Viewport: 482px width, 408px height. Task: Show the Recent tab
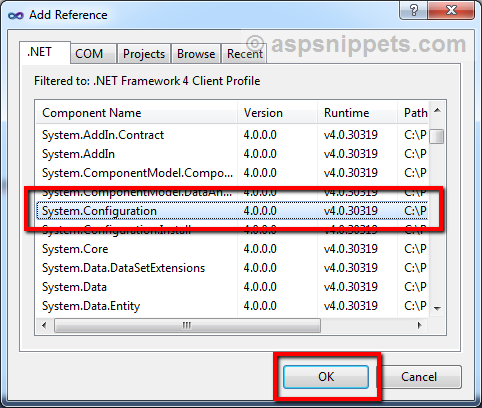pos(244,54)
